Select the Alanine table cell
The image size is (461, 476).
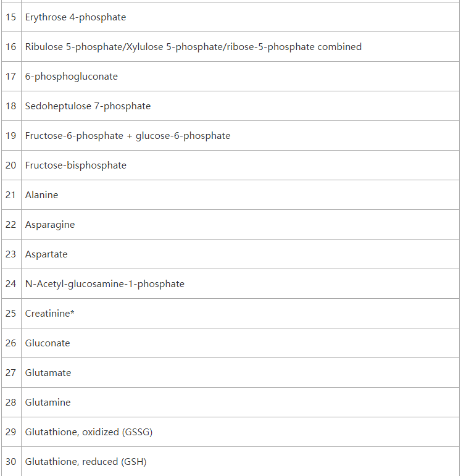pos(240,194)
